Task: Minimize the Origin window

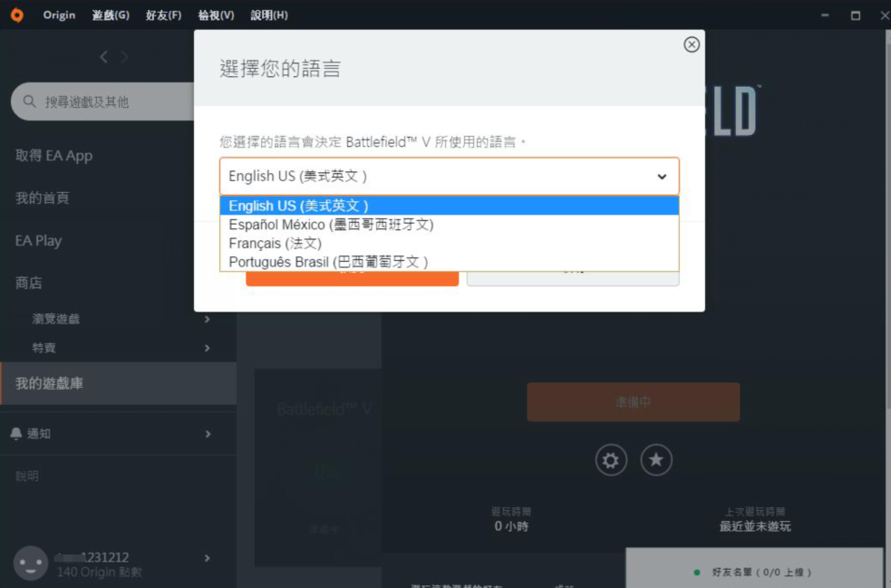Action: [x=825, y=14]
